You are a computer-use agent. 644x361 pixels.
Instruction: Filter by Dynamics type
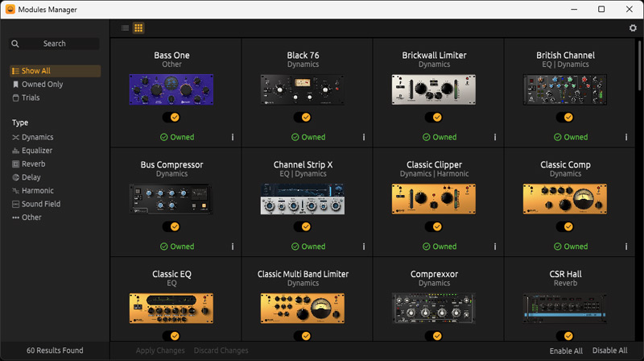point(37,138)
